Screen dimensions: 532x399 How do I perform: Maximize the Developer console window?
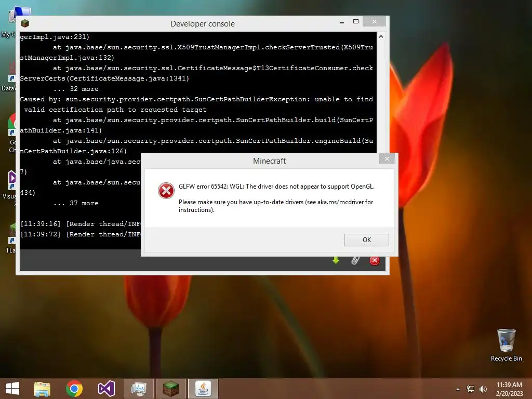(x=356, y=22)
